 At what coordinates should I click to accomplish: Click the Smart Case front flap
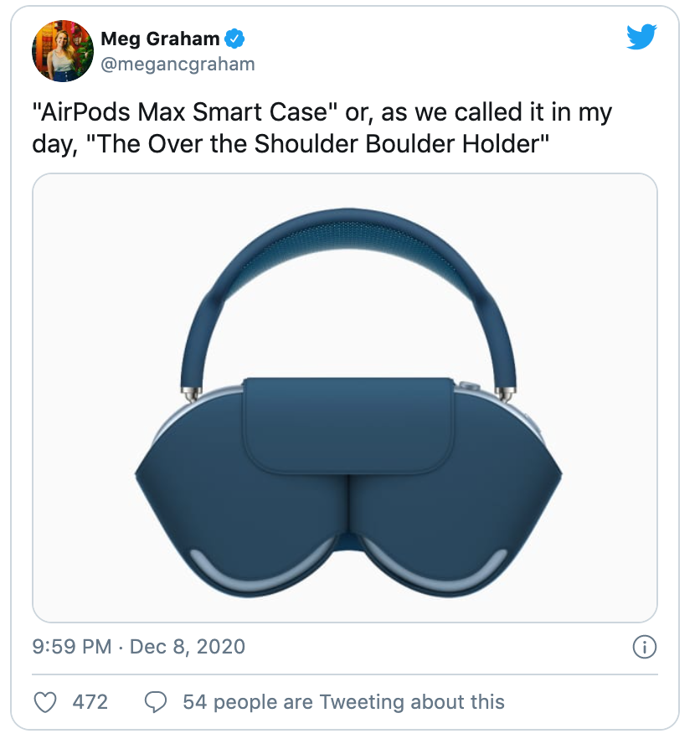[348, 425]
